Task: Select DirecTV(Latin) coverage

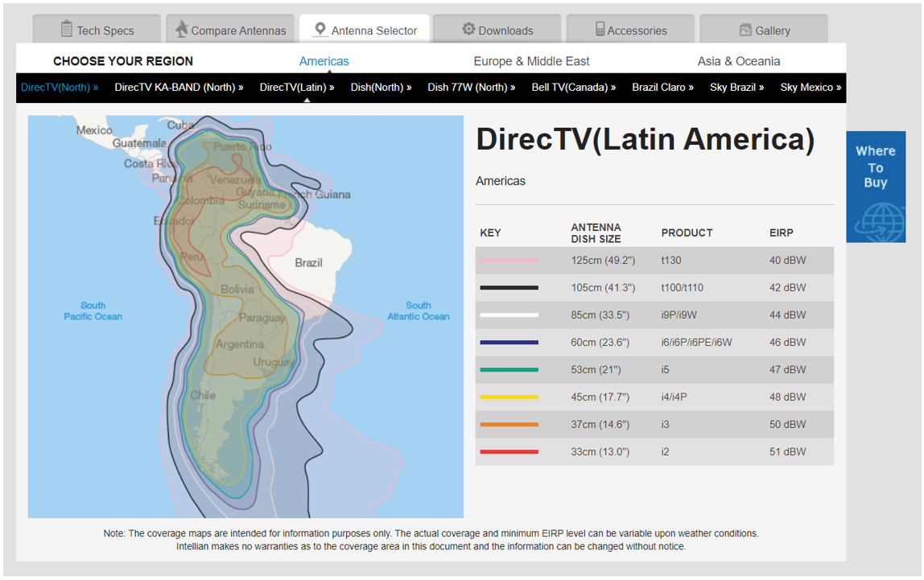Action: (297, 87)
